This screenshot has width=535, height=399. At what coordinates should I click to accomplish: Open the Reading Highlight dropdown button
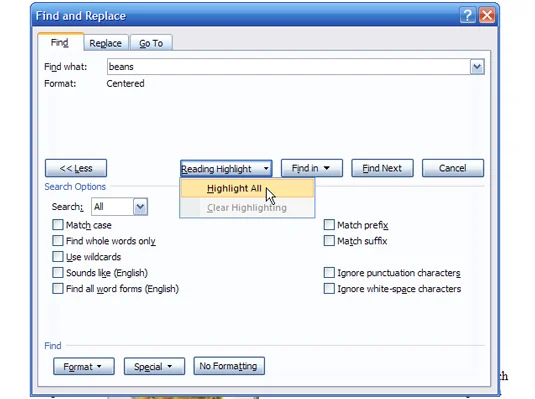(x=226, y=169)
